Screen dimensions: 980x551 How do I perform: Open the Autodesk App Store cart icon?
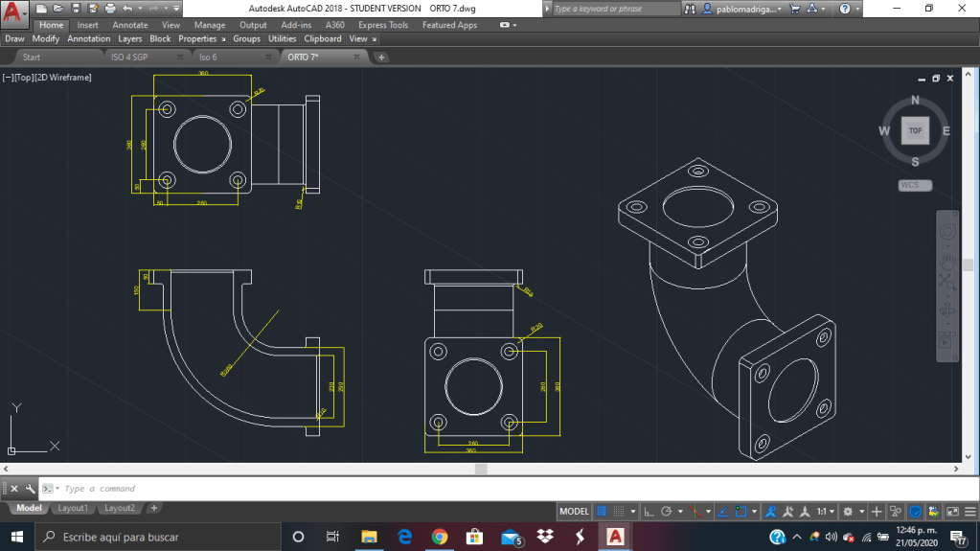coord(794,9)
